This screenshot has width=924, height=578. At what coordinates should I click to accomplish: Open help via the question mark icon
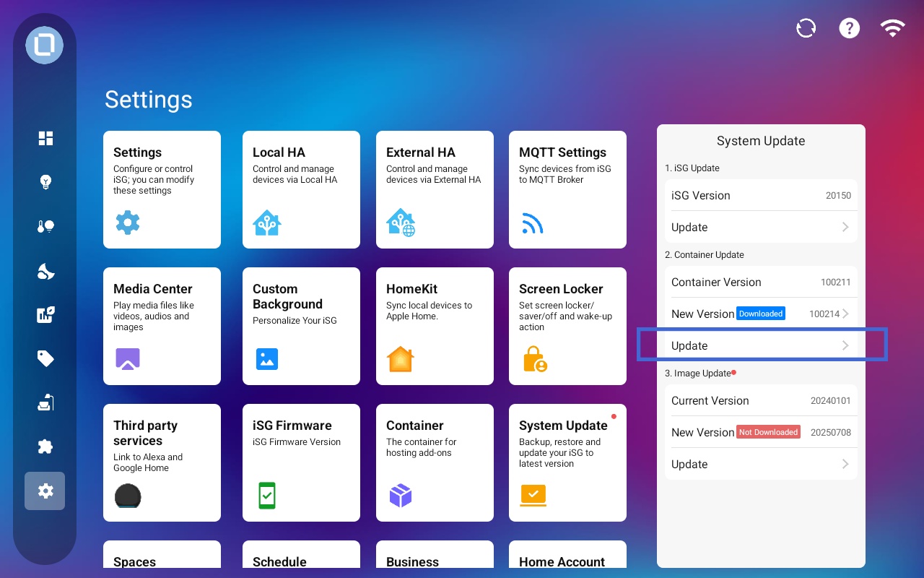[849, 28]
